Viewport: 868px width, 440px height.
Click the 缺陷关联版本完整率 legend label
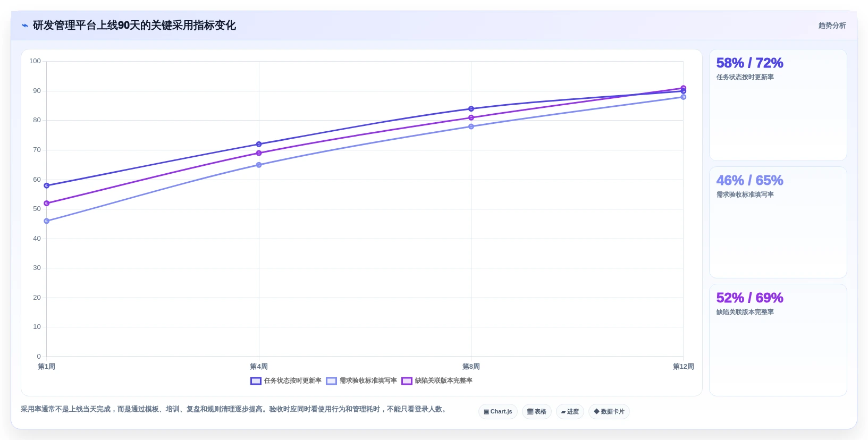click(444, 381)
